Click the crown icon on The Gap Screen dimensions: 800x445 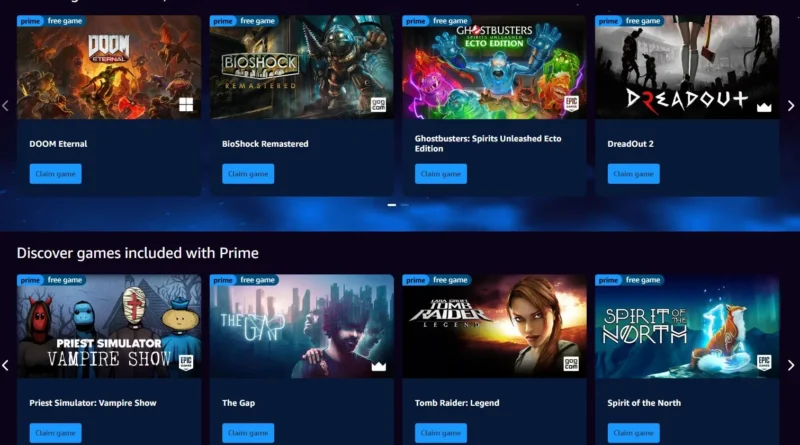click(379, 366)
